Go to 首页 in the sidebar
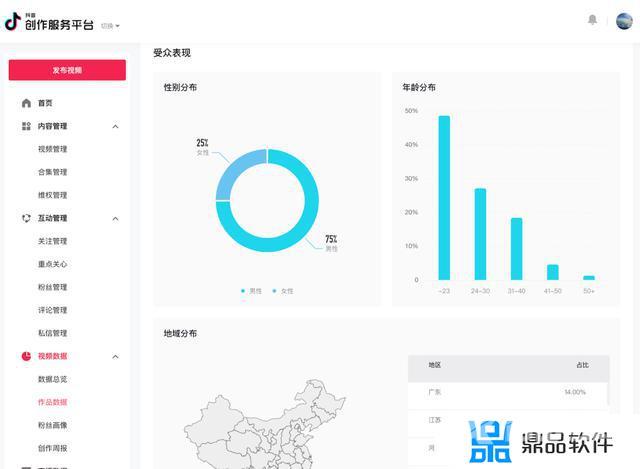The image size is (640, 469). [x=45, y=103]
